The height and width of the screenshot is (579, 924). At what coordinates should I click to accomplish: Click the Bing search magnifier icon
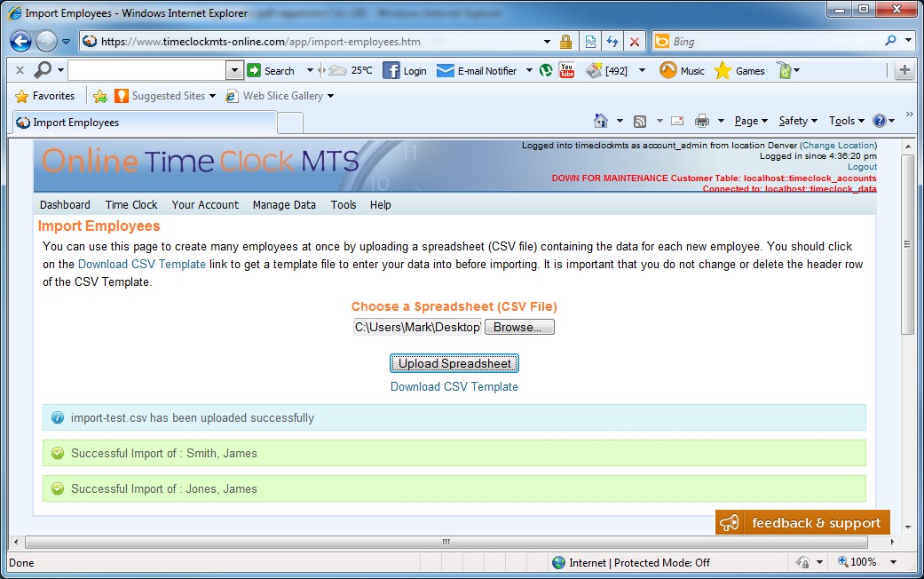(890, 41)
